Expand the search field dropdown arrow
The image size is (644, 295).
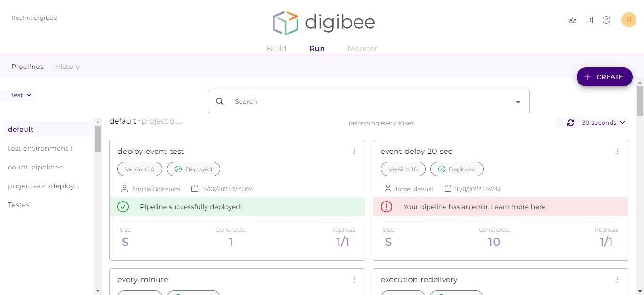tap(518, 101)
